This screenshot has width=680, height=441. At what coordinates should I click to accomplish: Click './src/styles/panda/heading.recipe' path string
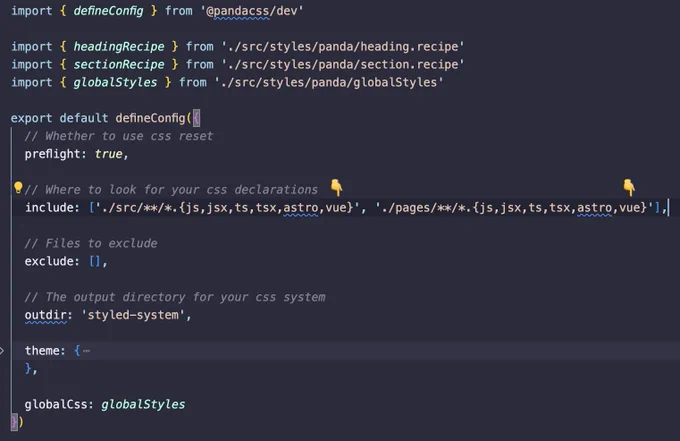point(343,46)
